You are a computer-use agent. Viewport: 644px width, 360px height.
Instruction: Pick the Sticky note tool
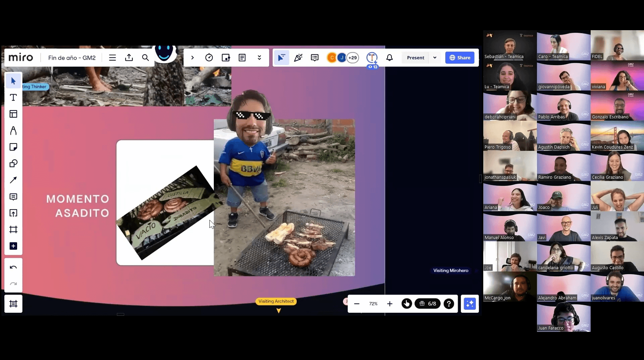click(x=13, y=147)
